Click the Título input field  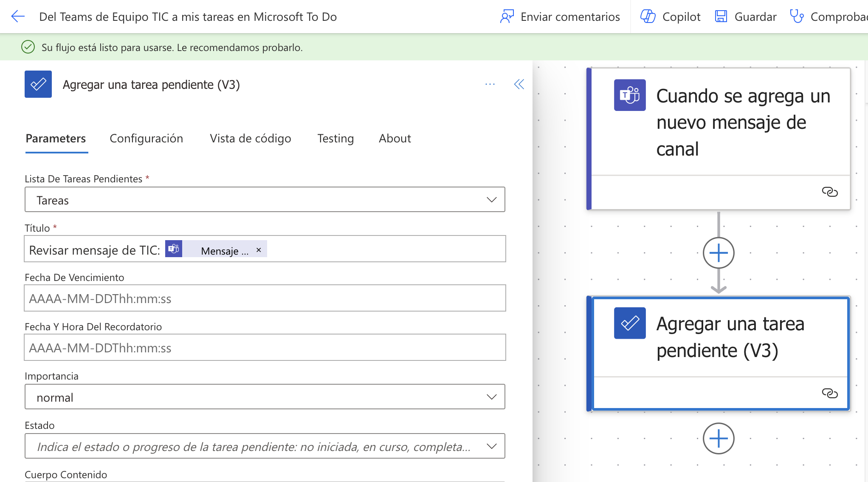click(x=265, y=249)
